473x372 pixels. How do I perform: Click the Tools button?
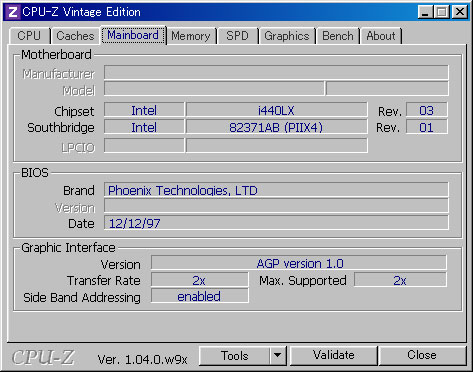[x=234, y=356]
